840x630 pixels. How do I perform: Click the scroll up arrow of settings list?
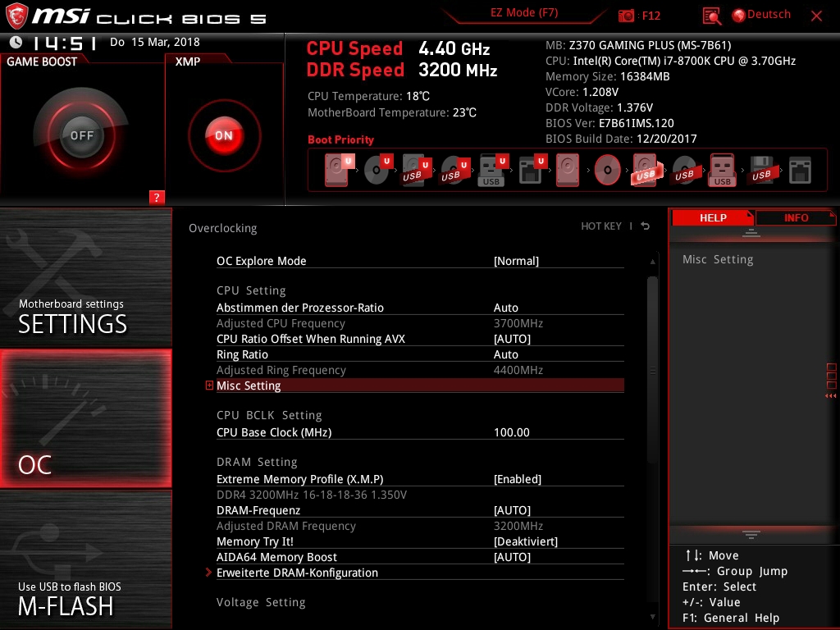click(x=652, y=262)
